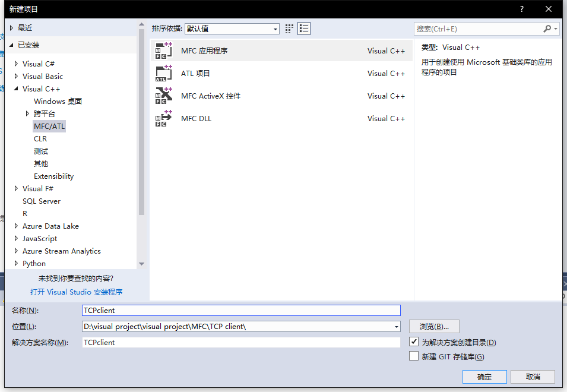Expand the 最近 section
This screenshot has width=567, height=392.
tap(11, 28)
